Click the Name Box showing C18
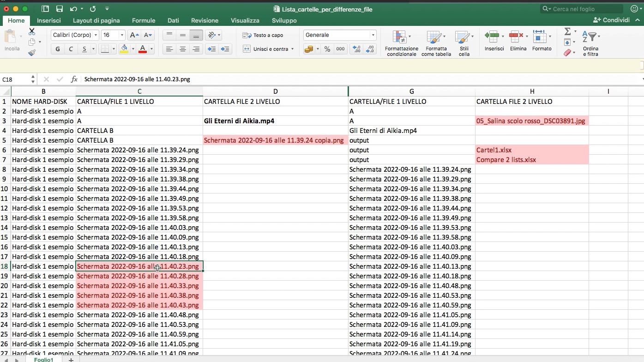 tap(16, 79)
